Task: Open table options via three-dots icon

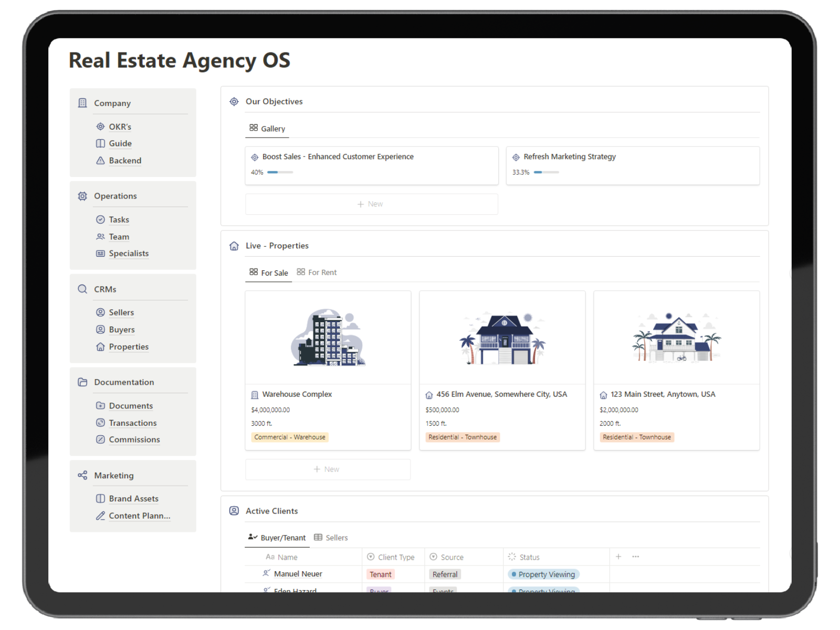Action: point(636,556)
